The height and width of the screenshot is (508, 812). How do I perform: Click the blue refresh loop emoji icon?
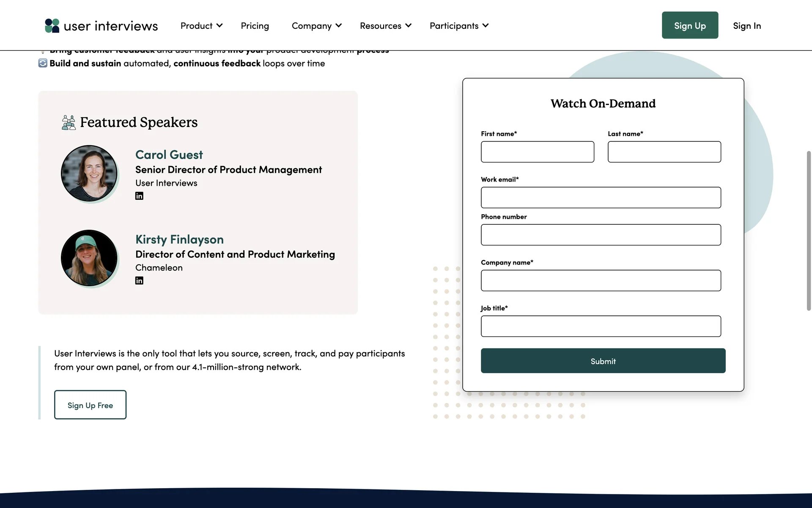coord(43,63)
